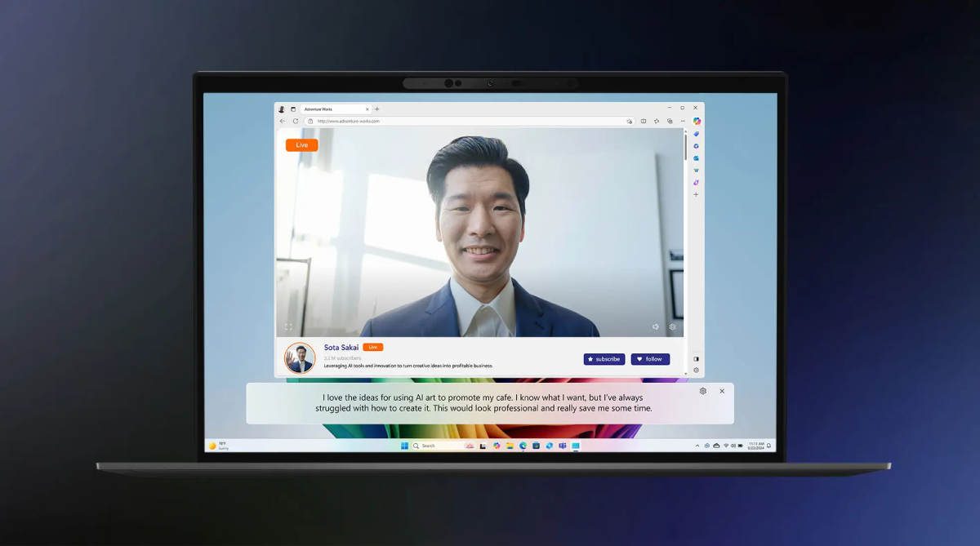Toggle split screen view in browser

[x=644, y=121]
